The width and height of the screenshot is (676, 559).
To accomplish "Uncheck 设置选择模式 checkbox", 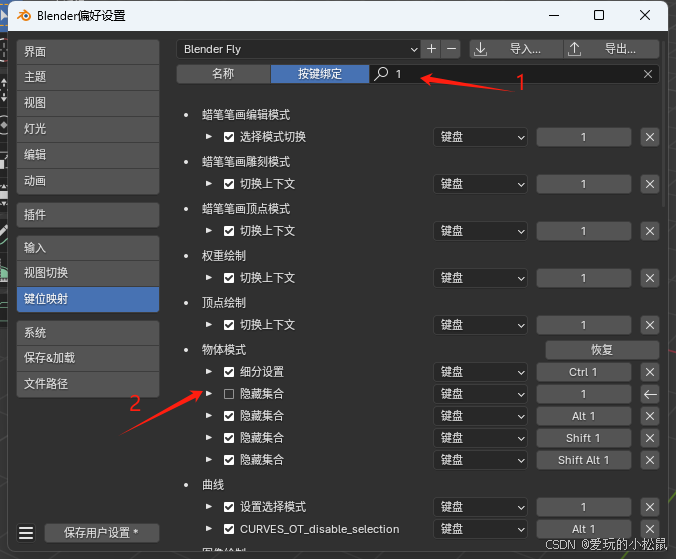I will click(x=229, y=507).
